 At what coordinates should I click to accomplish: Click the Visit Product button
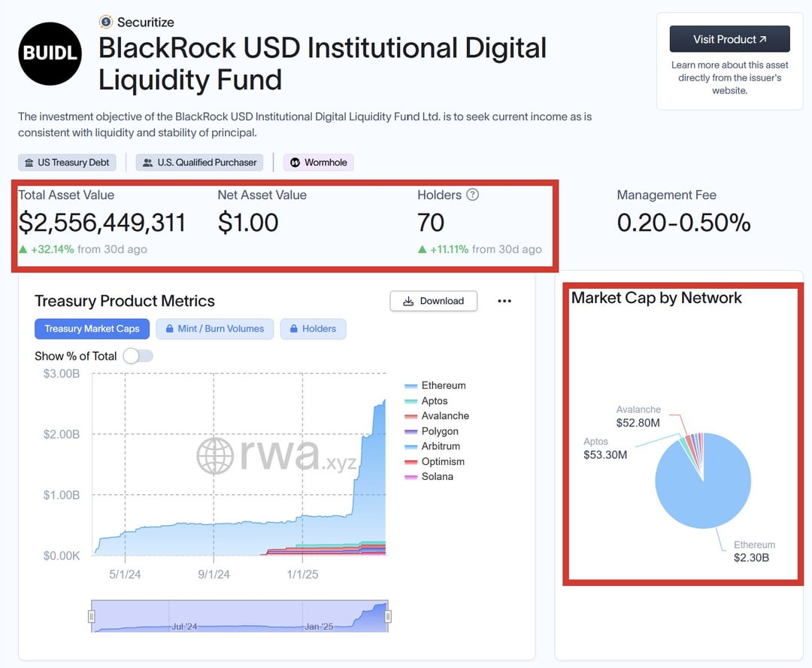[729, 39]
